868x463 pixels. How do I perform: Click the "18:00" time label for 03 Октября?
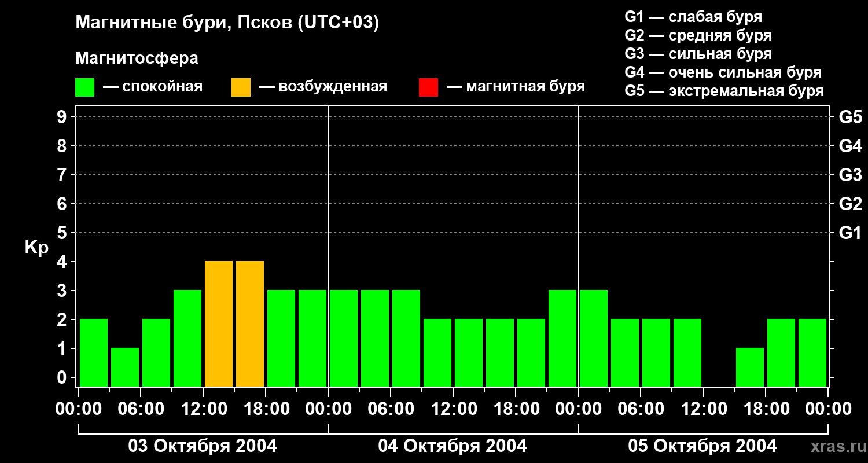[266, 409]
